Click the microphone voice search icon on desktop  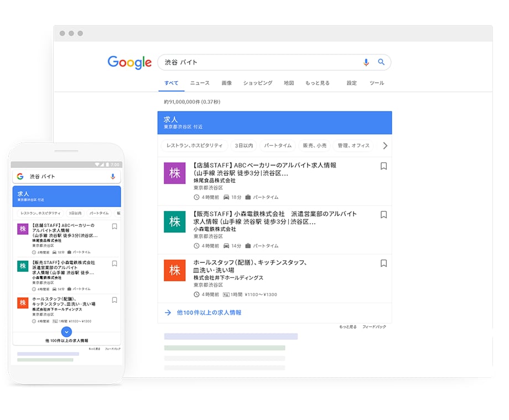point(366,62)
